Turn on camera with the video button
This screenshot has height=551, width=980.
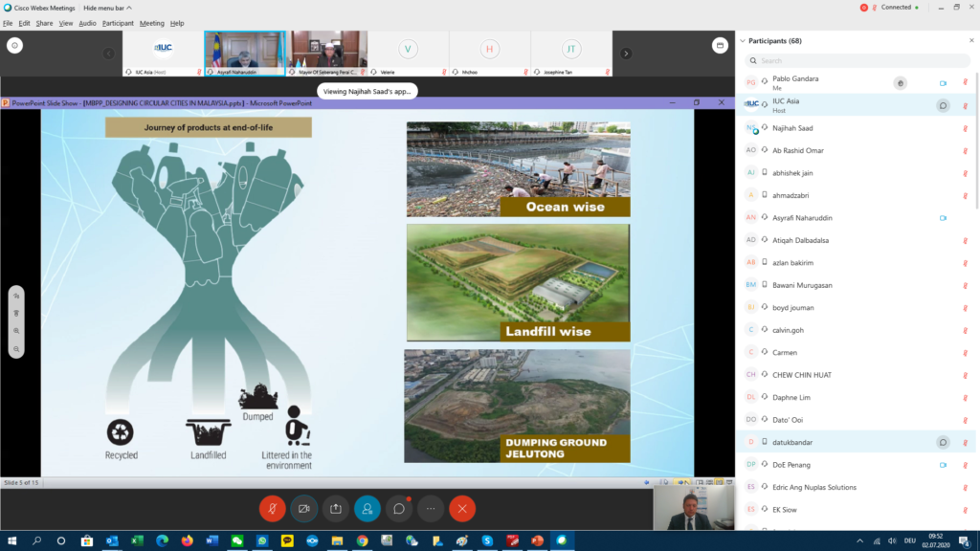(x=304, y=509)
